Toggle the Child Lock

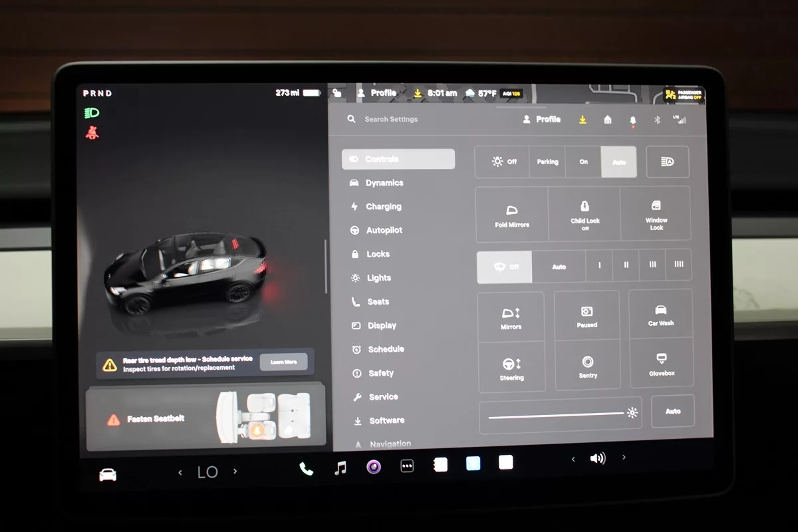coord(585,214)
